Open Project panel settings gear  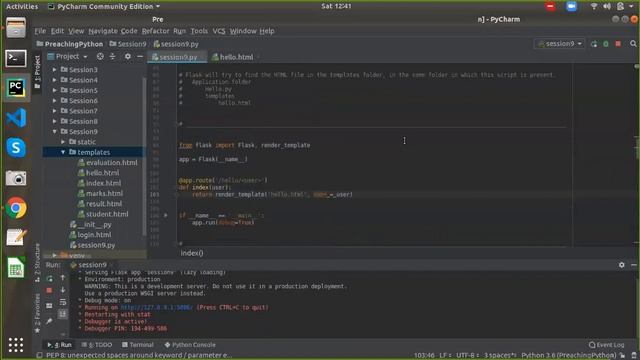coord(128,56)
